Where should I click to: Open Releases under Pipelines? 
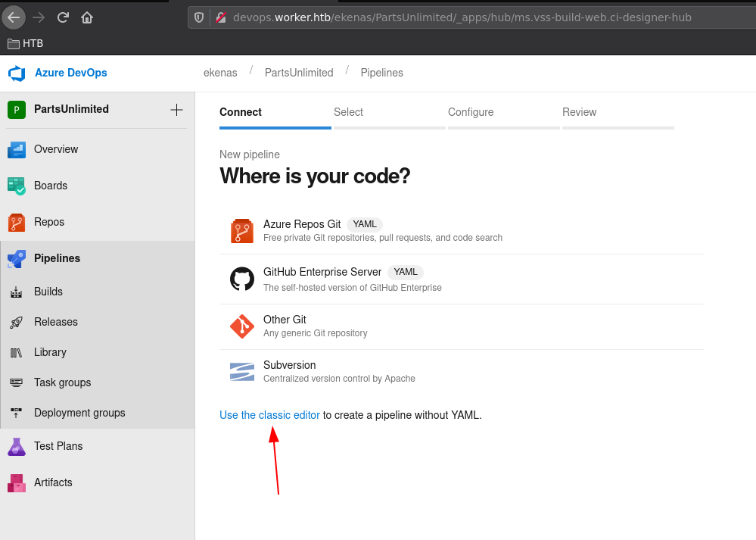pyautogui.click(x=98, y=323)
